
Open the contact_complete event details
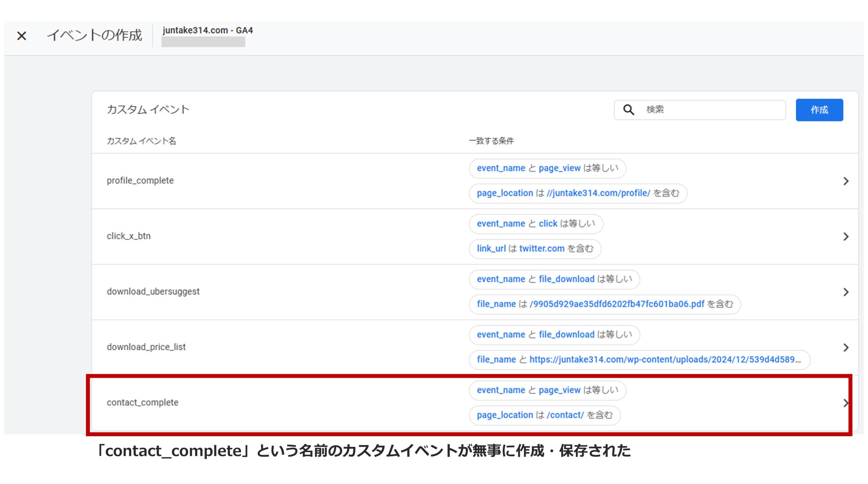[x=846, y=403]
